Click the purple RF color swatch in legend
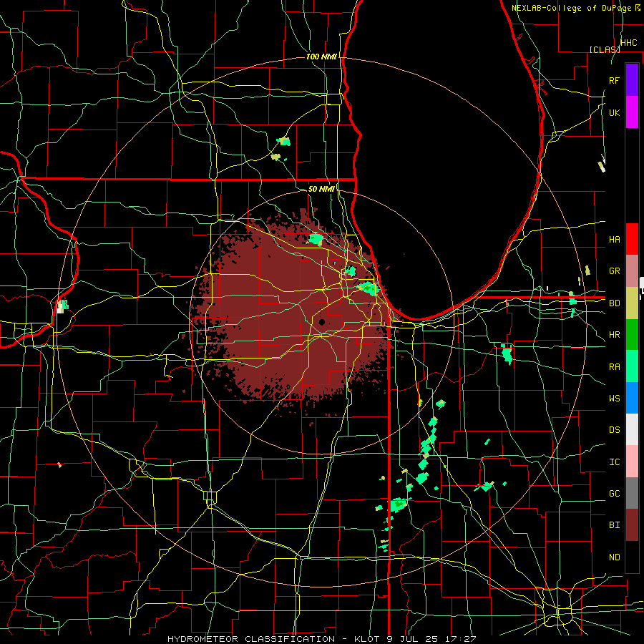 pos(632,80)
